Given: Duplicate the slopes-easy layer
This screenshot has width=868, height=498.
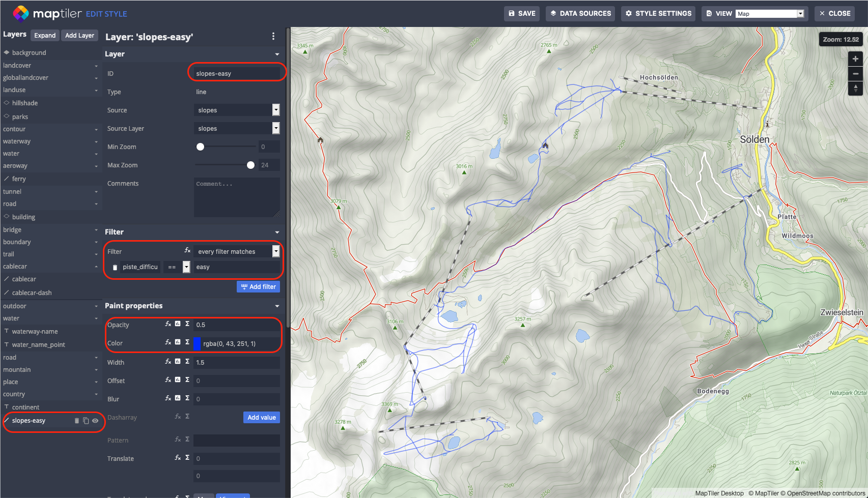Looking at the screenshot, I should [x=86, y=421].
